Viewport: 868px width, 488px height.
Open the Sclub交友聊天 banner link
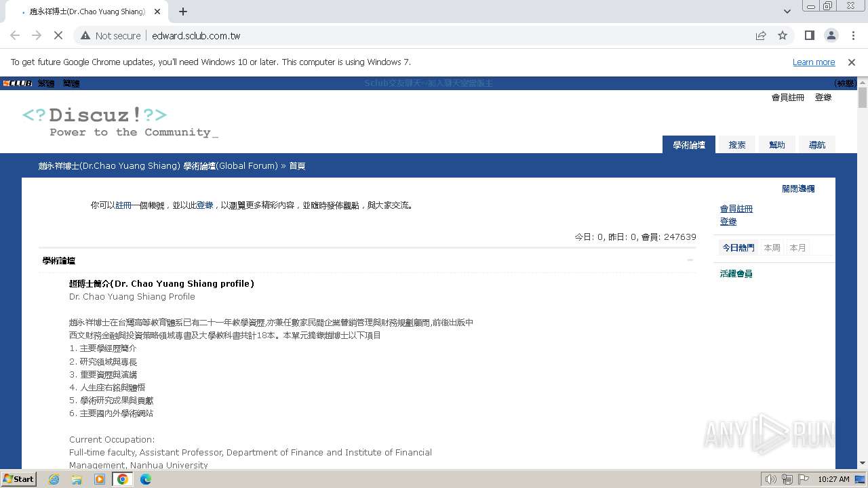[x=429, y=83]
